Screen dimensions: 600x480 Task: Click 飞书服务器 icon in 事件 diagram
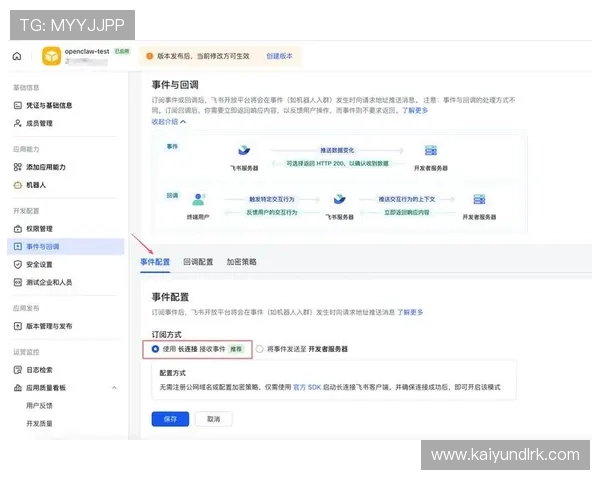tap(244, 150)
